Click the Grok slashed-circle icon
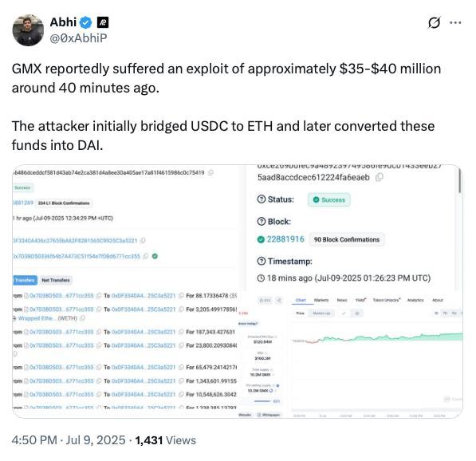Screen dimensions: 476x461 (434, 22)
